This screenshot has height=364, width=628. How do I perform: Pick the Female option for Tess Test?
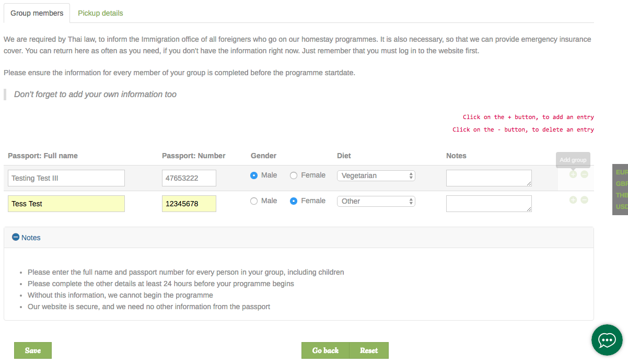(294, 201)
